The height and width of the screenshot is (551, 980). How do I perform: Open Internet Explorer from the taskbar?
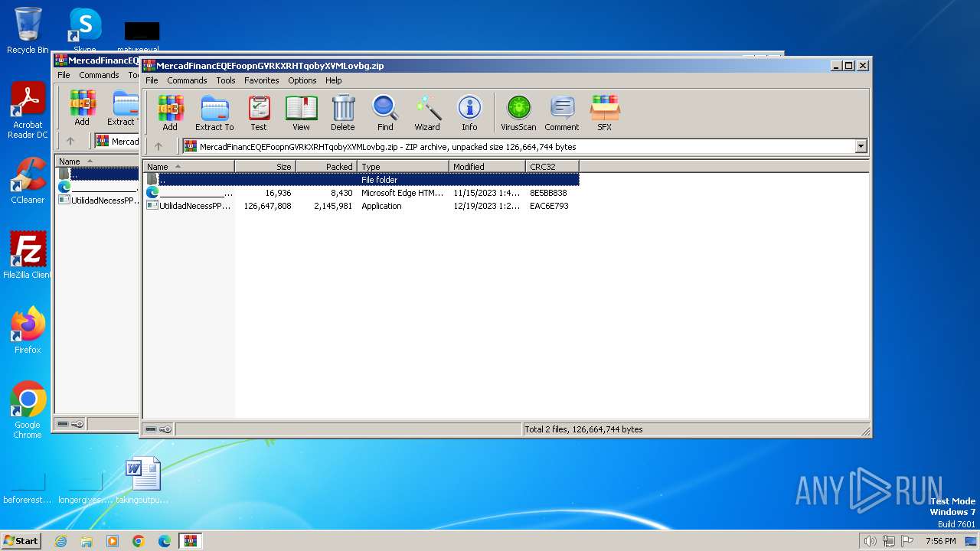(x=60, y=541)
